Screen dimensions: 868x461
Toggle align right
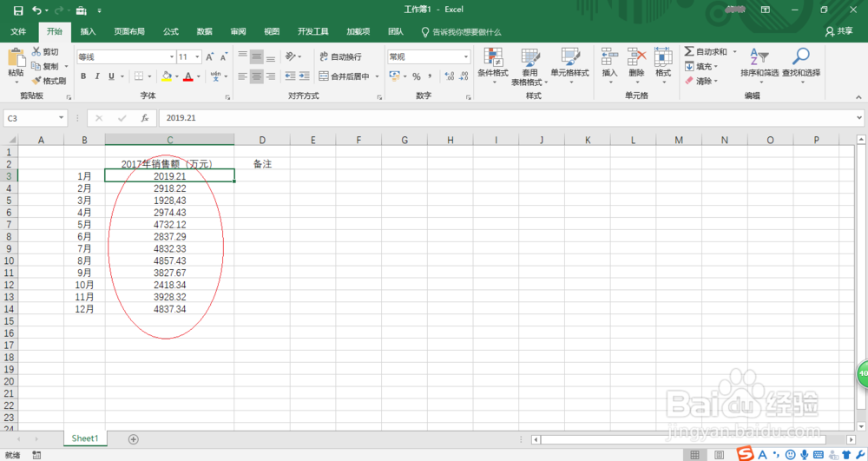(271, 76)
